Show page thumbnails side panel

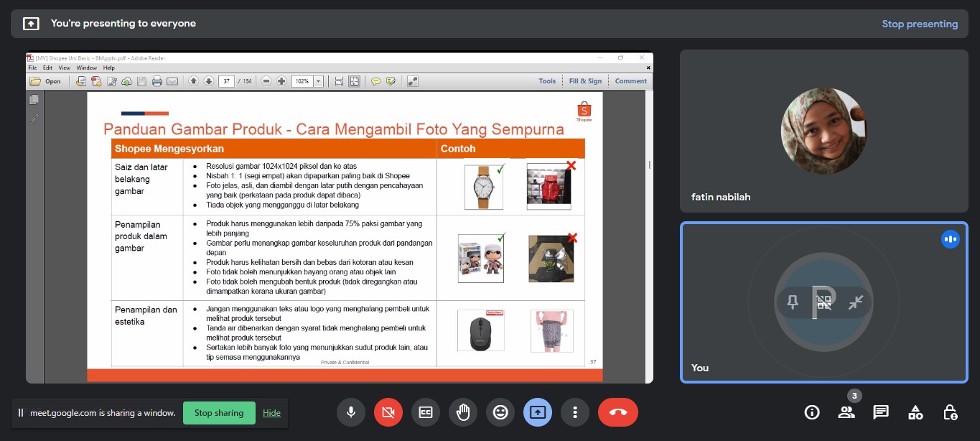(x=34, y=100)
